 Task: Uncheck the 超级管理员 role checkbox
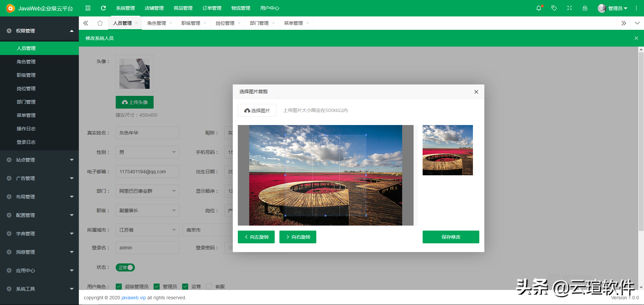(119, 287)
